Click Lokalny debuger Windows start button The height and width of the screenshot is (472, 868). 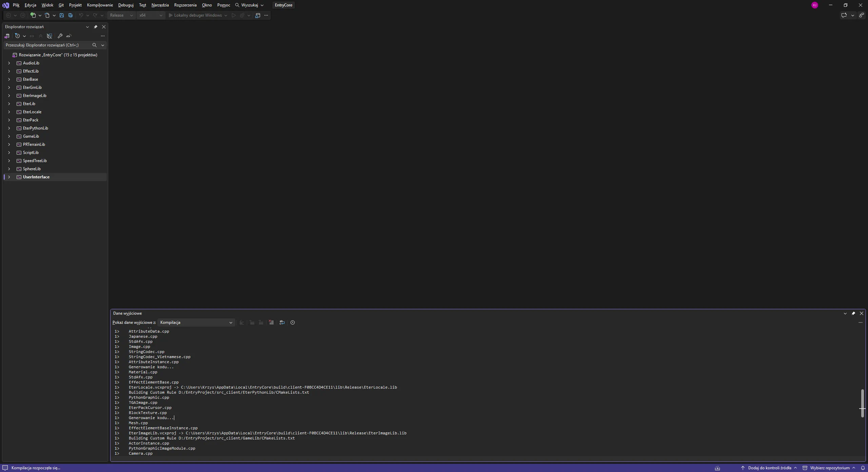(x=195, y=15)
